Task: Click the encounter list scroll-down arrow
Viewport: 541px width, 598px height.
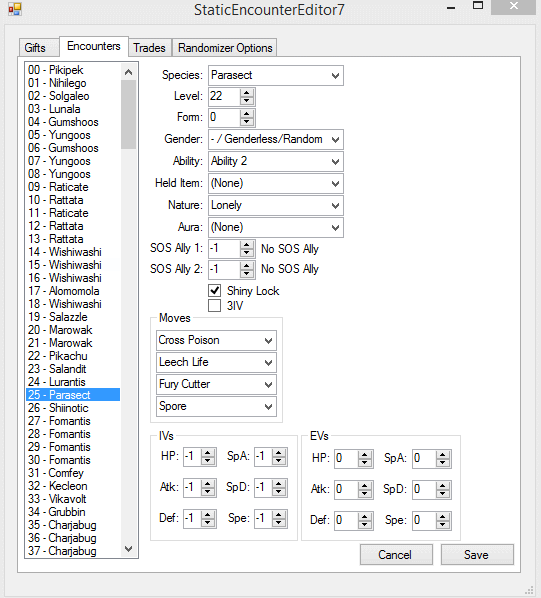Action: tap(128, 549)
